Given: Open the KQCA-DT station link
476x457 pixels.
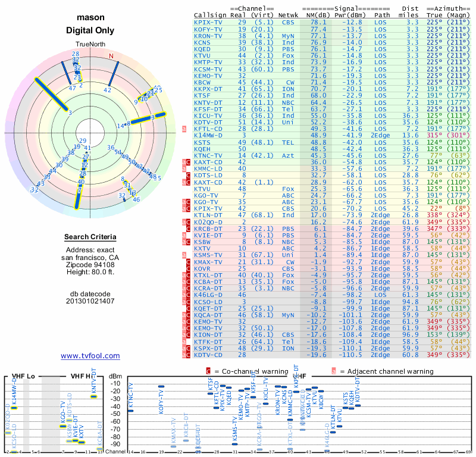Looking at the screenshot, I should [x=208, y=315].
